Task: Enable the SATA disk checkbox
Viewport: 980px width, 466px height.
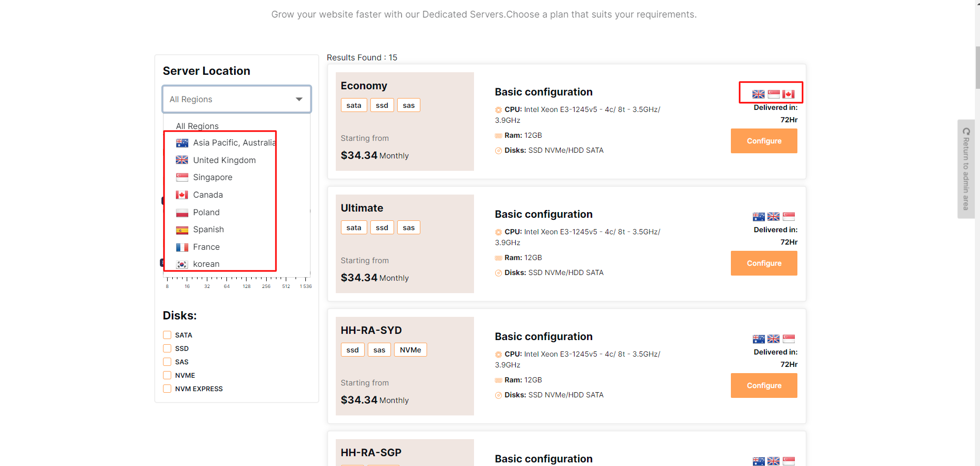Action: (x=167, y=335)
